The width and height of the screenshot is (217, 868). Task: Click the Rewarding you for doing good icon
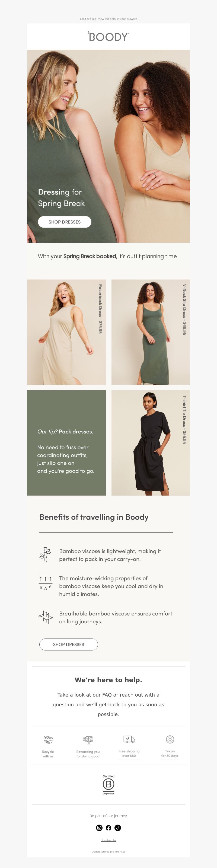[x=88, y=740]
